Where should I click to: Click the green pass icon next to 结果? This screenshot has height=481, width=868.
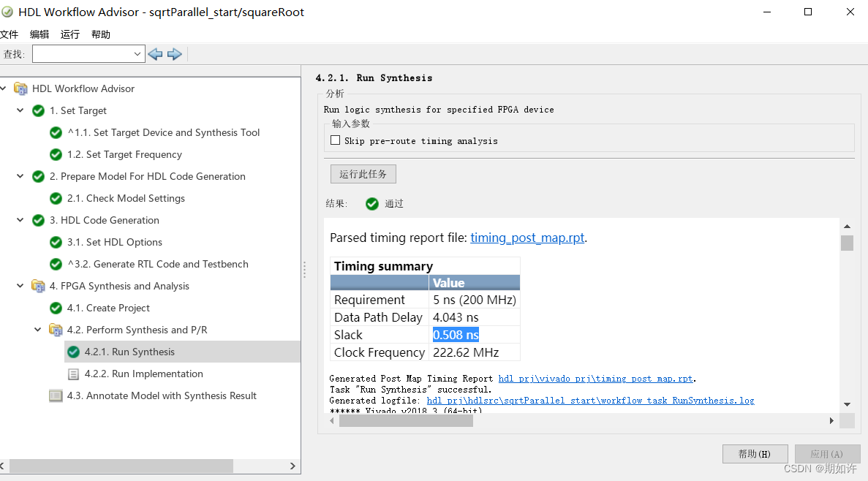[x=371, y=203]
